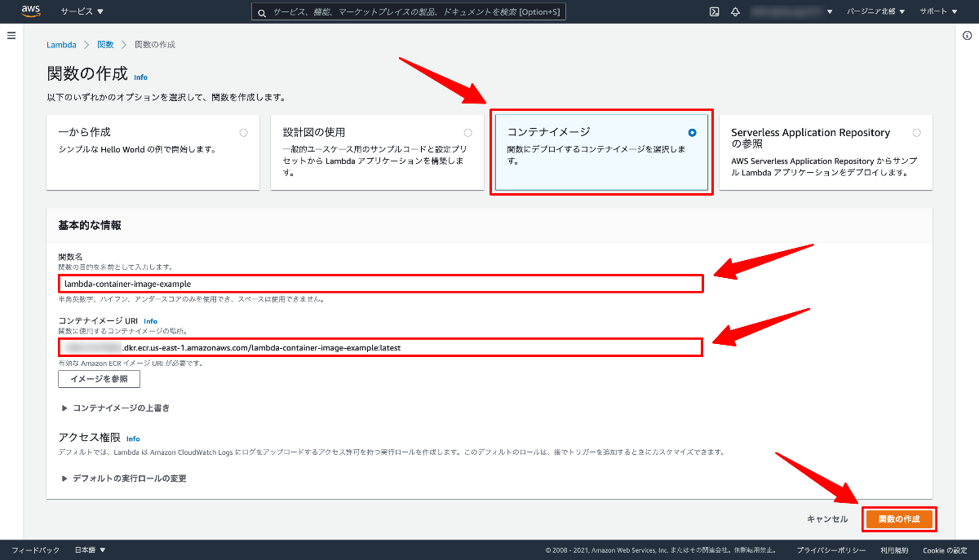Open Info link beside 関数の作成 title
This screenshot has width=979, height=560.
tap(141, 77)
